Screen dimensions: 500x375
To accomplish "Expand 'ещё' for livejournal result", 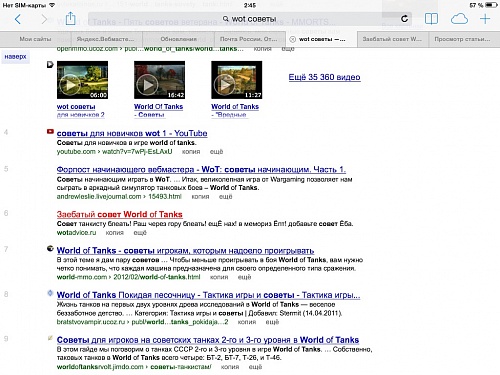I will [225, 197].
